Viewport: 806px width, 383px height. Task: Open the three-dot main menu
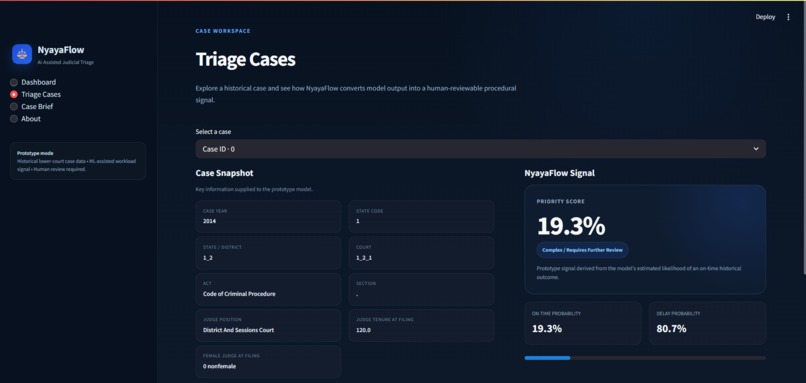(x=788, y=17)
